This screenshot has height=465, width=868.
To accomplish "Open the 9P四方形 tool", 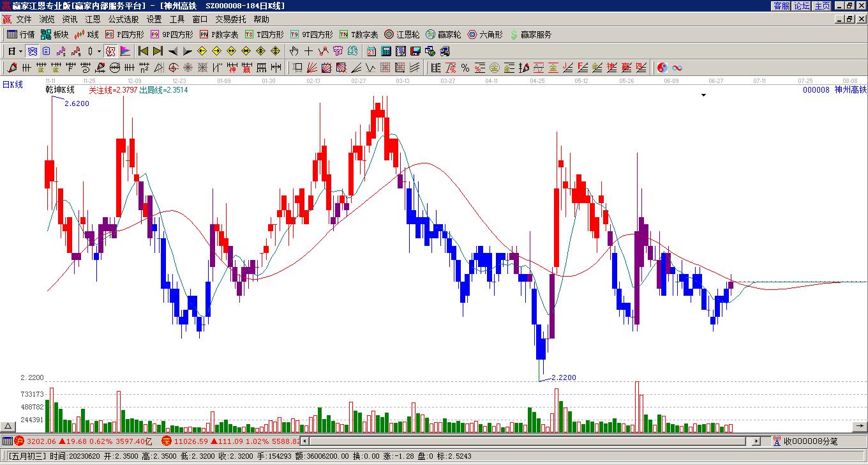I will (x=172, y=34).
